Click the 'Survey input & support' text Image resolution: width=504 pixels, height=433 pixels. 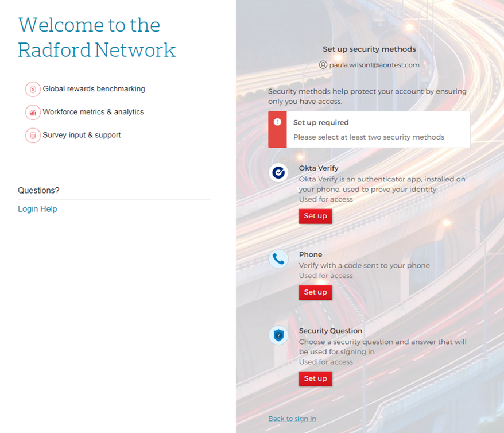[82, 135]
